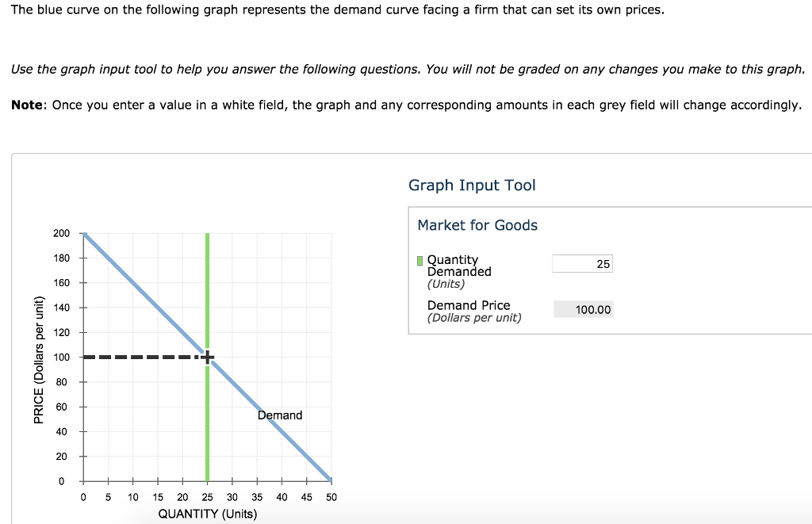The image size is (812, 524).
Task: Select the green legend square beside Quantity Demanded
Action: click(419, 259)
